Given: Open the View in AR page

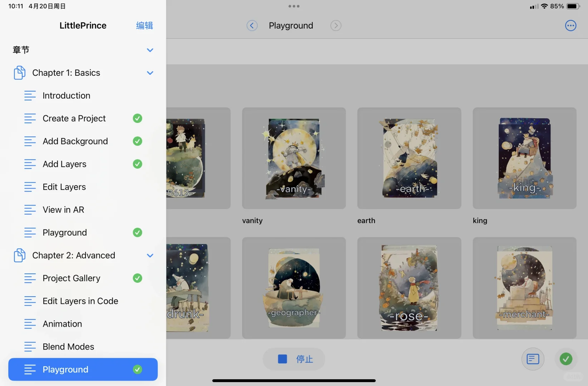Looking at the screenshot, I should pos(83,210).
